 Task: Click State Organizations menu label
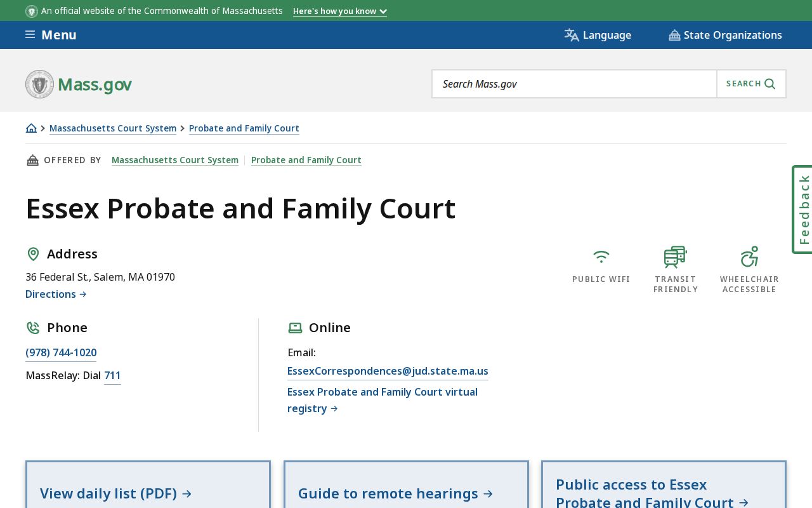click(733, 35)
